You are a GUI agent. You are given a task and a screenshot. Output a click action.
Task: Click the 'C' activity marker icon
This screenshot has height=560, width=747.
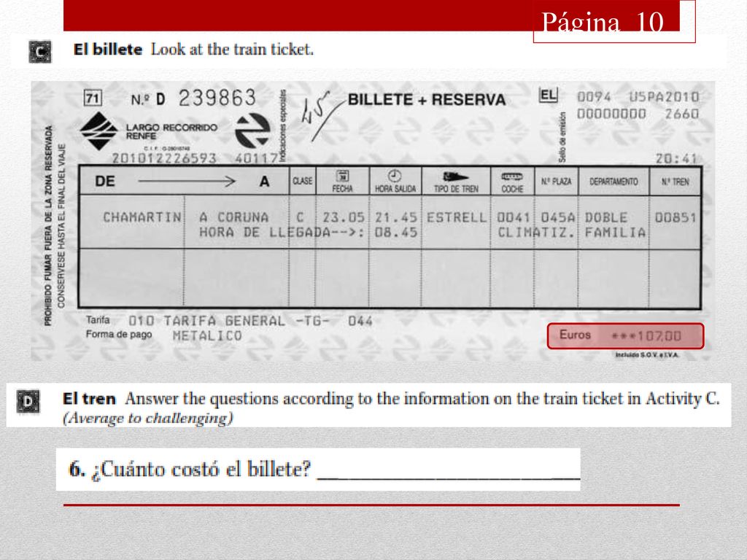pos(40,52)
